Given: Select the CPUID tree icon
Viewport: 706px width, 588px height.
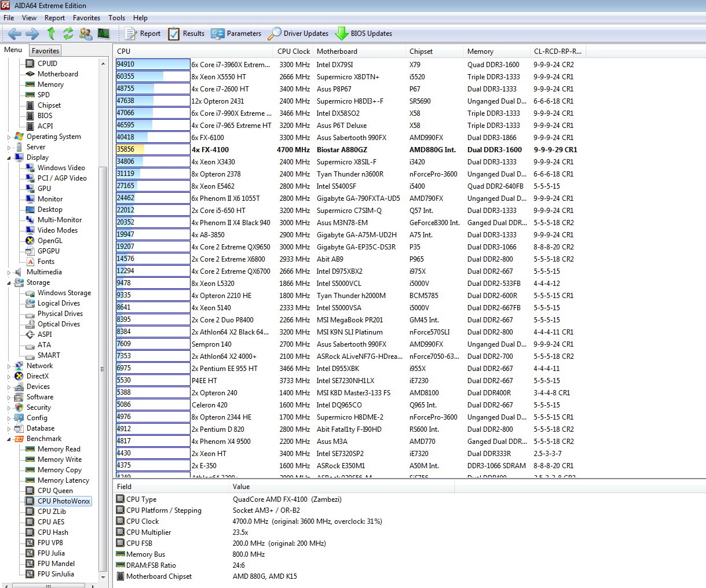Looking at the screenshot, I should click(30, 64).
